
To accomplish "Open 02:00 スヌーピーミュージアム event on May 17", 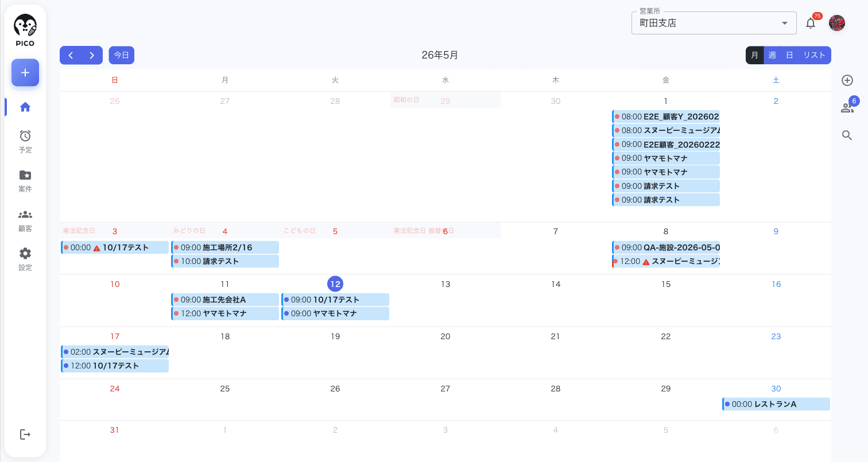I will pyautogui.click(x=115, y=352).
